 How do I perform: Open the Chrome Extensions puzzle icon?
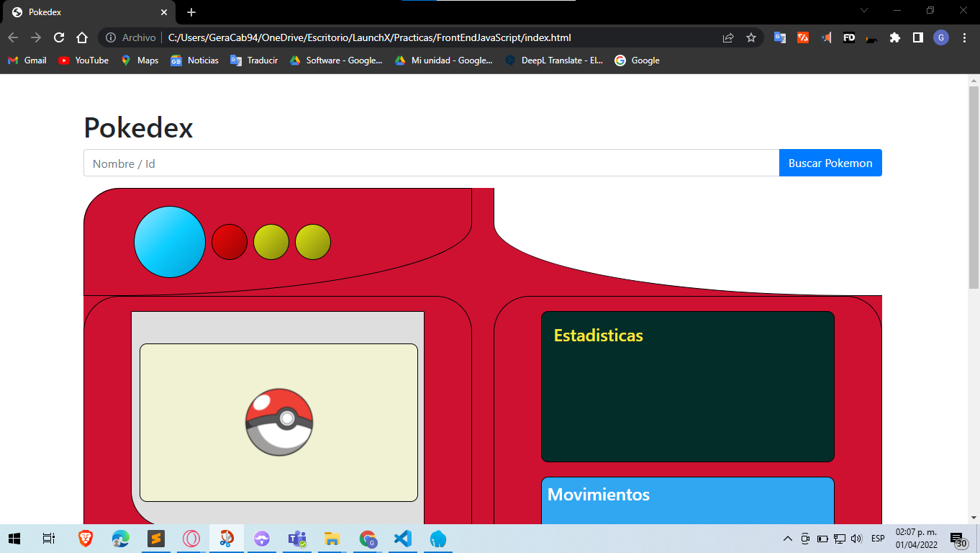[x=894, y=37]
